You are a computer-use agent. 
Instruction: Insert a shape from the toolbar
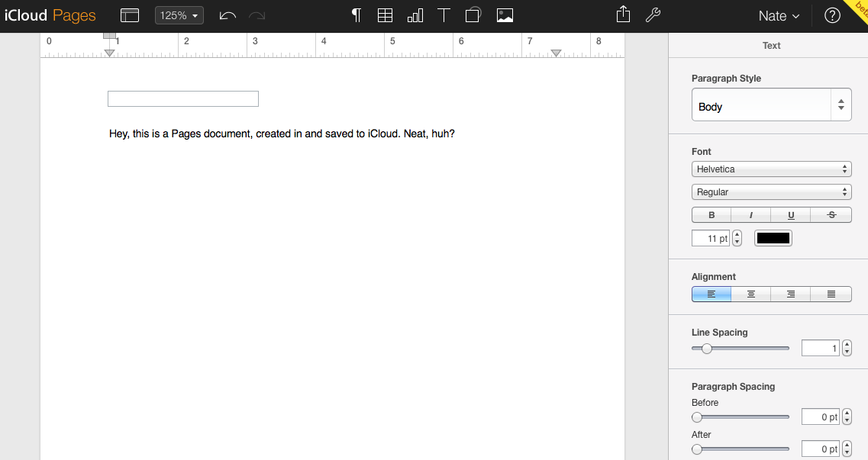[473, 15]
